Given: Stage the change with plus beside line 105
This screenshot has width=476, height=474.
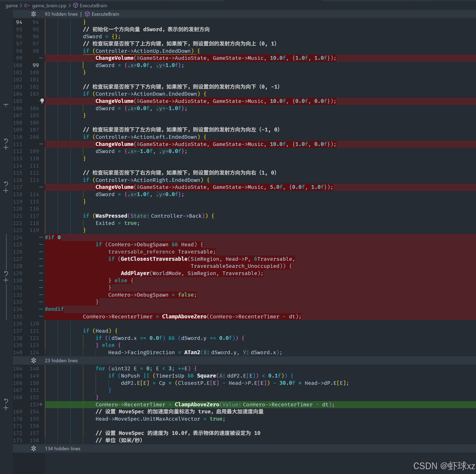Looking at the screenshot, I should click(x=6, y=105).
